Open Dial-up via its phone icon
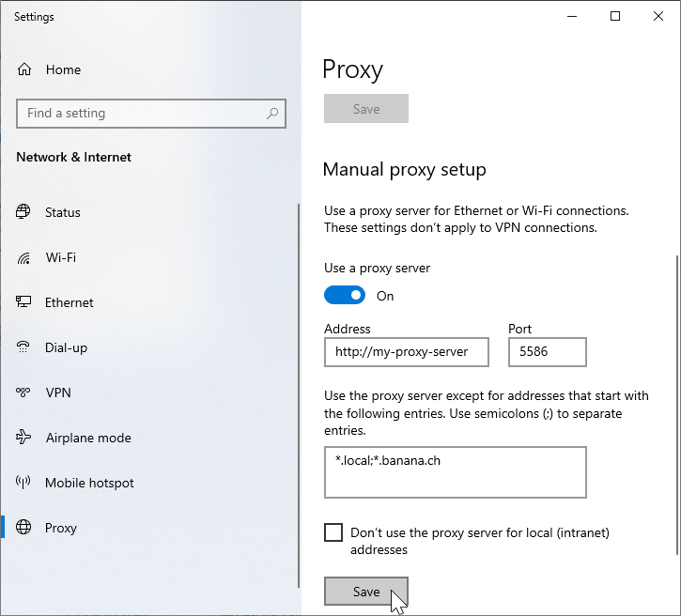Screen dimensions: 681x616 coord(24,347)
